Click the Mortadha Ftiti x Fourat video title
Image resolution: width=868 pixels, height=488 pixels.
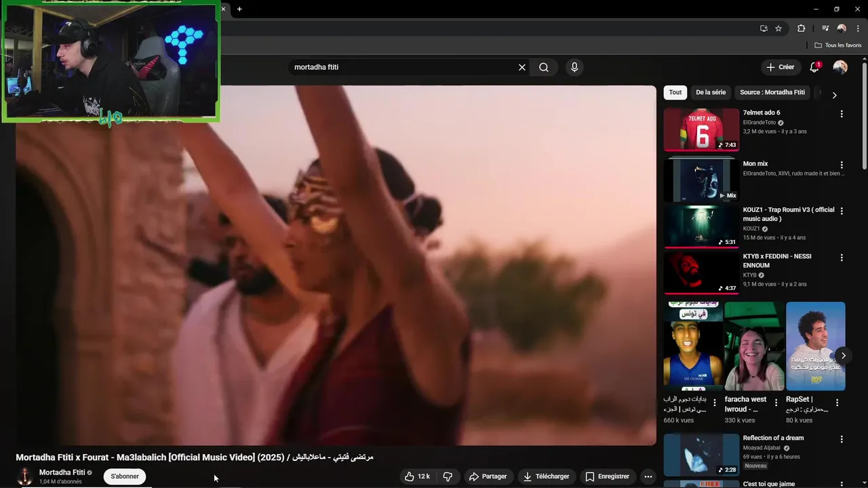(x=195, y=457)
